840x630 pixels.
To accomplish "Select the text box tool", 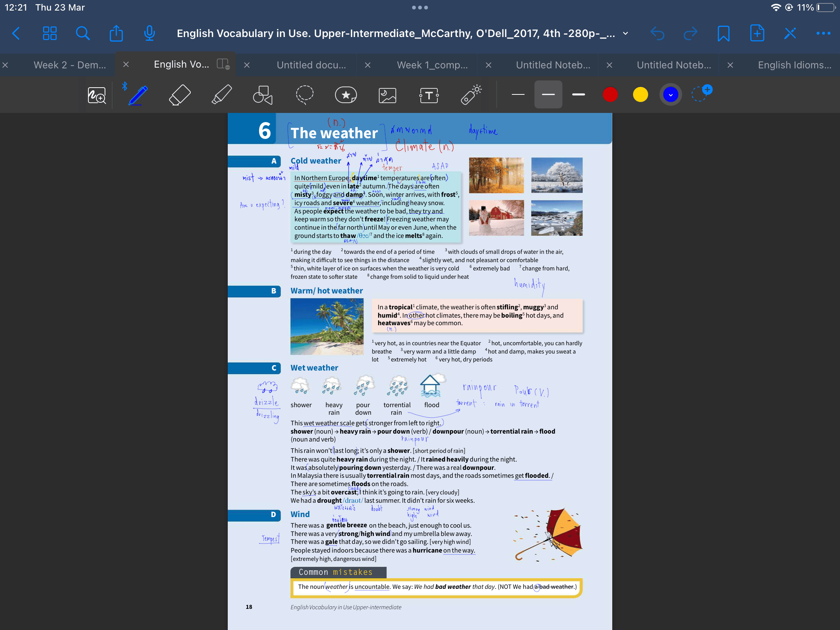I will point(429,95).
